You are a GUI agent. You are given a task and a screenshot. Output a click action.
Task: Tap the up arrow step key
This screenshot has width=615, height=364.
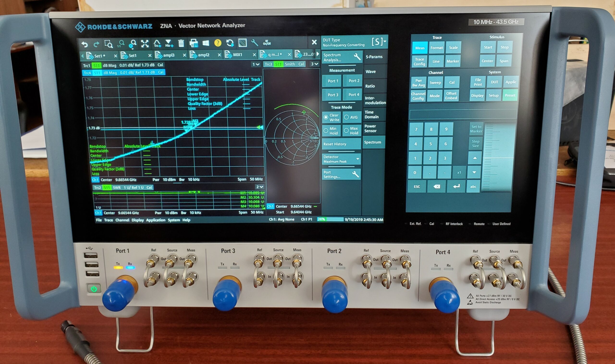[475, 158]
